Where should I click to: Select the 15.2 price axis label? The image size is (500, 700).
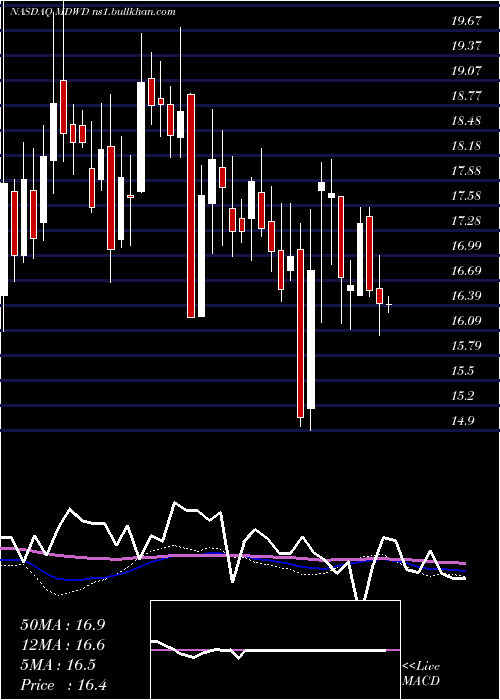pyautogui.click(x=463, y=396)
